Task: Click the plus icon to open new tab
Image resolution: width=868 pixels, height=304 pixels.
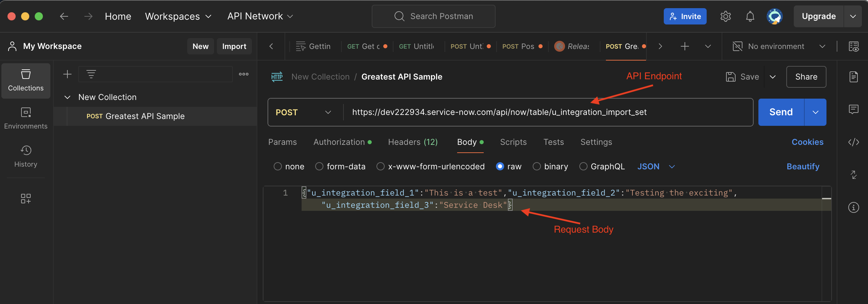Action: (x=685, y=46)
